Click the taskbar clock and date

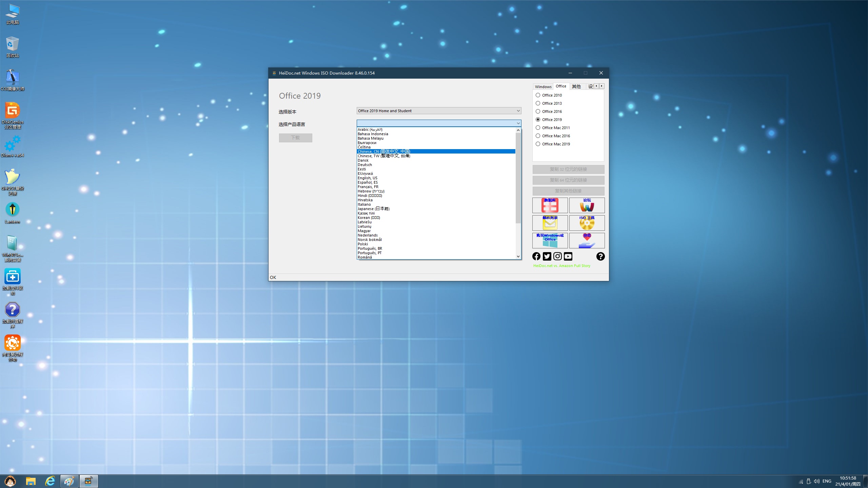click(848, 481)
